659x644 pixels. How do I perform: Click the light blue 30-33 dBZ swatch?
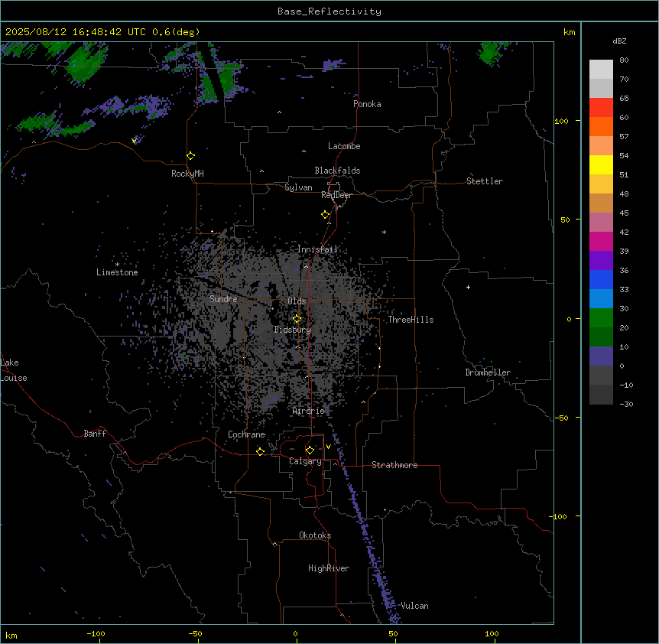(601, 299)
